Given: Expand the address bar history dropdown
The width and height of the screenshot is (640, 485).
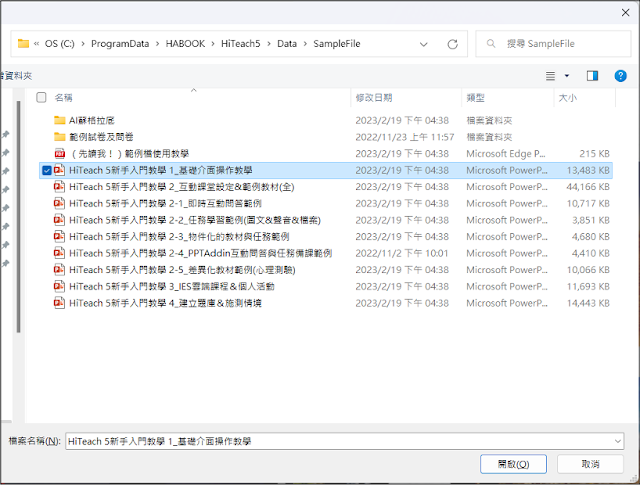Looking at the screenshot, I should click(424, 44).
